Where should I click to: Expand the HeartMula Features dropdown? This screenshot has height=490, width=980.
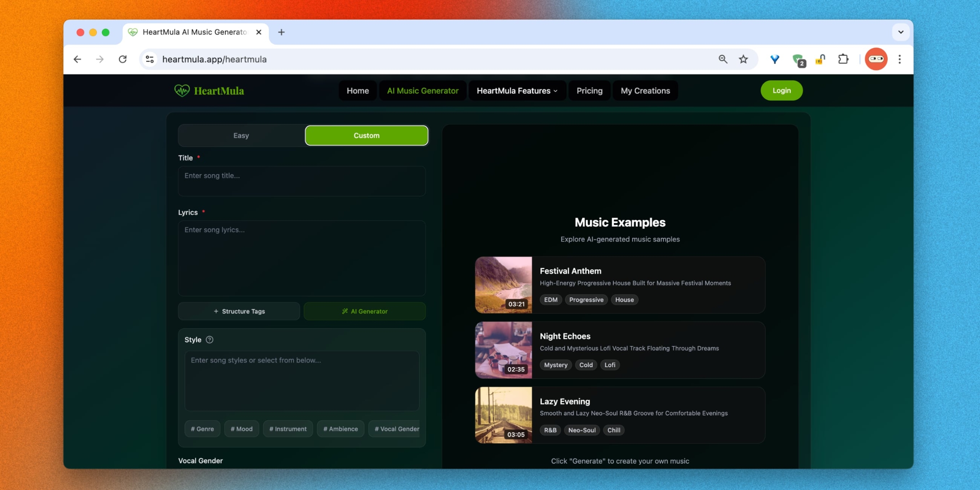tap(517, 91)
